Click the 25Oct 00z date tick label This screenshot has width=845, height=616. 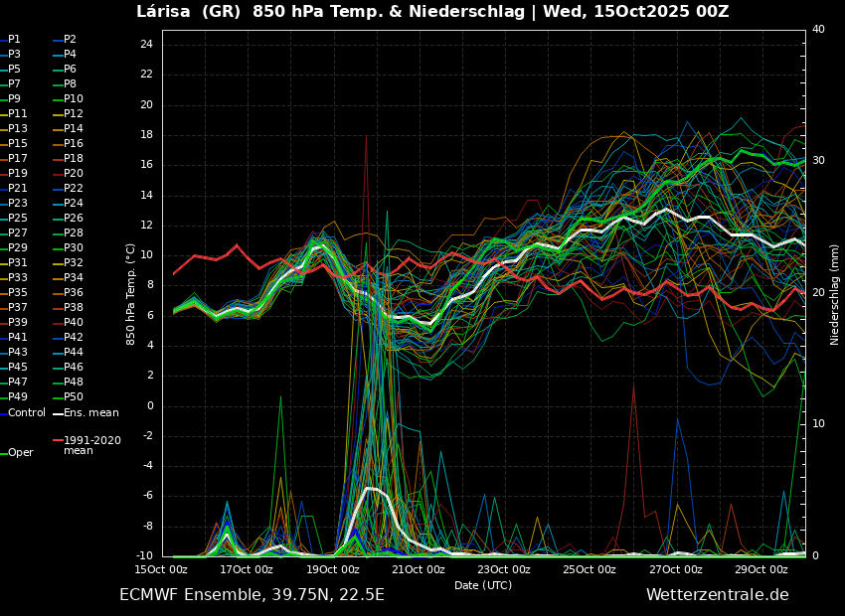590,569
